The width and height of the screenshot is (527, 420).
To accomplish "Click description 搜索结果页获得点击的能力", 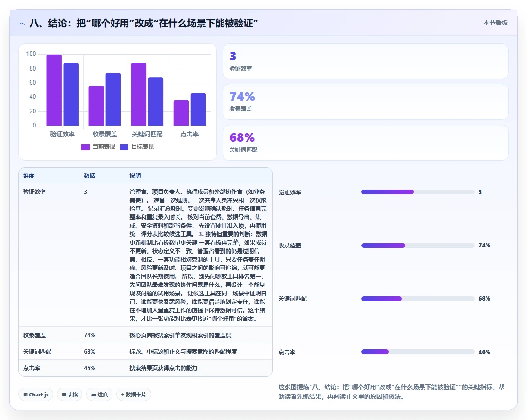I will pyautogui.click(x=163, y=368).
